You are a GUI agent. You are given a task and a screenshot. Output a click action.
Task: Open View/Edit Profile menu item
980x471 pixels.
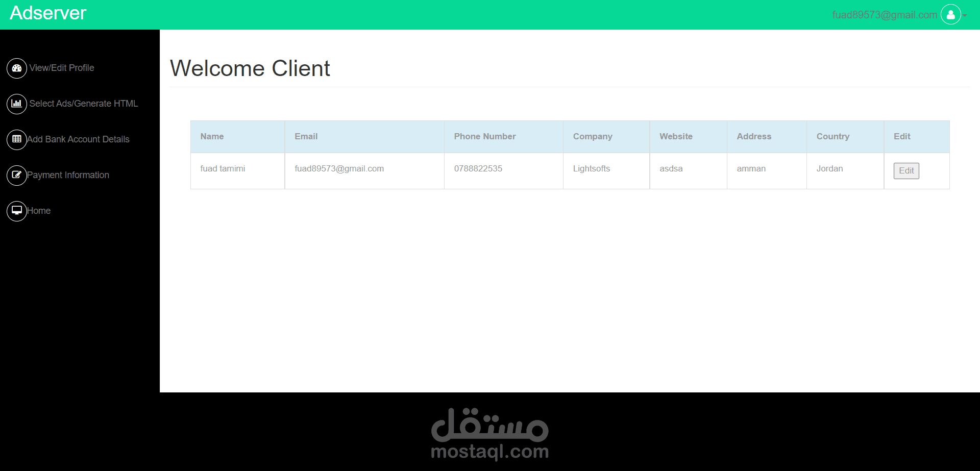point(62,68)
